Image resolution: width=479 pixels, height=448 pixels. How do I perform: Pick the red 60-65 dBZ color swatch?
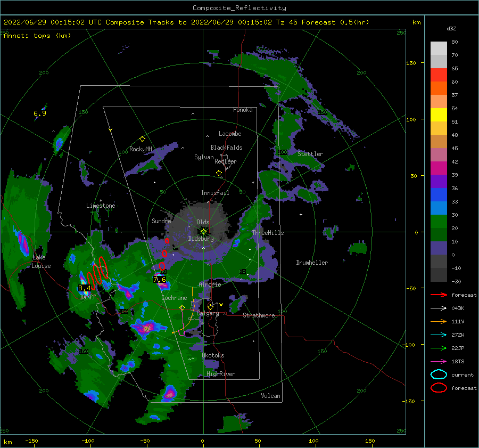[x=439, y=75]
